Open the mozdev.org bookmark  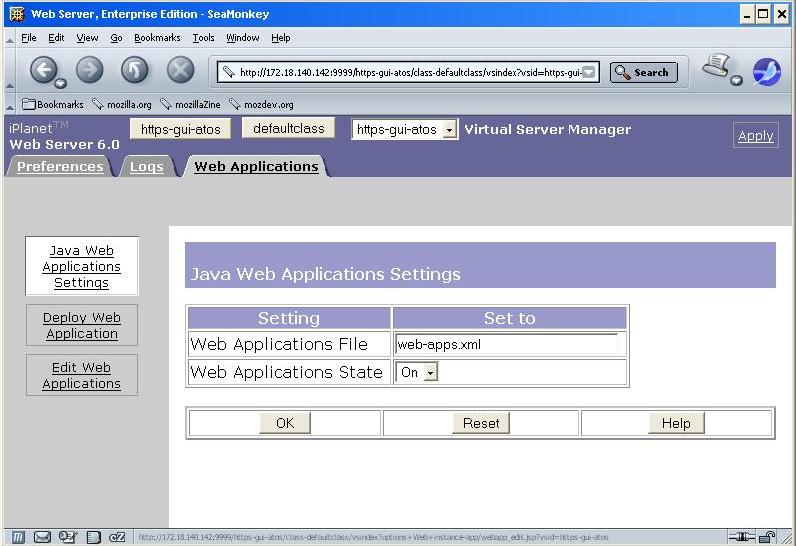pyautogui.click(x=261, y=104)
